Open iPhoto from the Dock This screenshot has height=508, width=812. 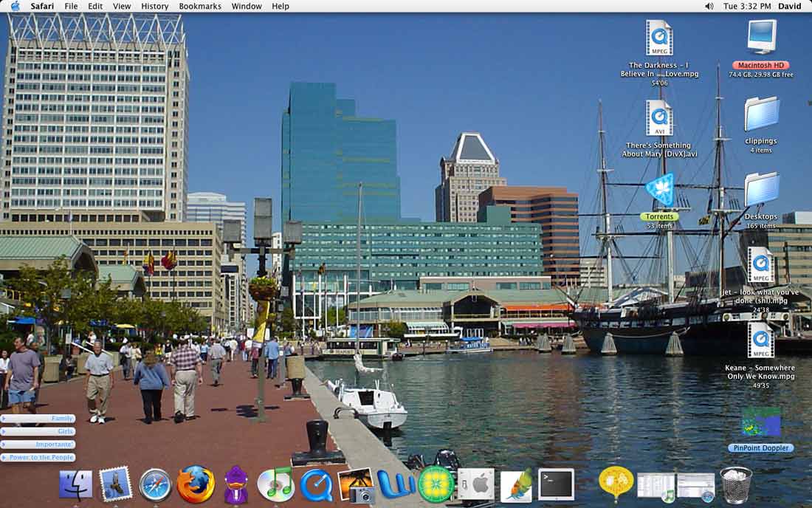click(x=357, y=485)
